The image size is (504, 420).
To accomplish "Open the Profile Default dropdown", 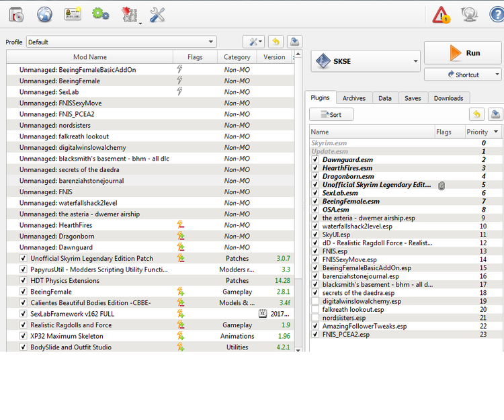I will (122, 42).
